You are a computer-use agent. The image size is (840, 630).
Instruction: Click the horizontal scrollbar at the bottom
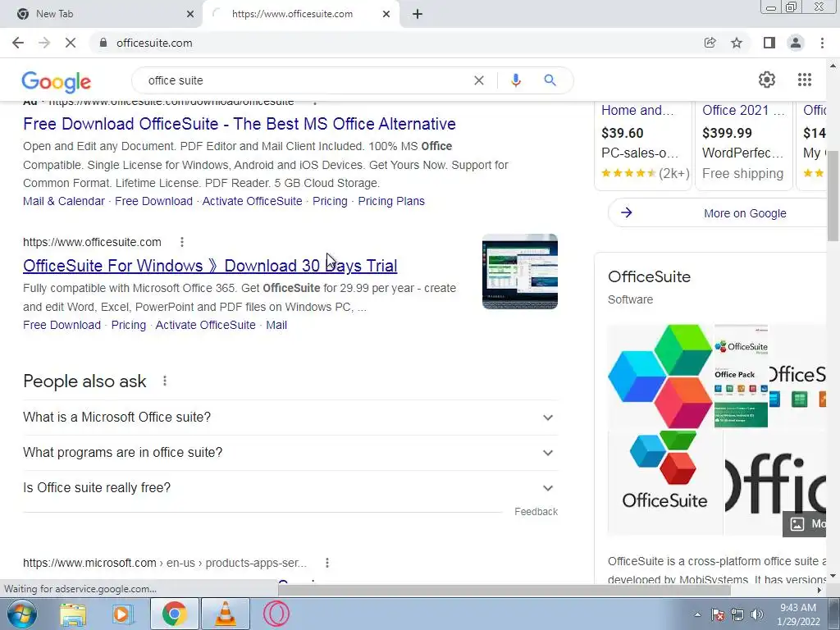pyautogui.click(x=504, y=591)
